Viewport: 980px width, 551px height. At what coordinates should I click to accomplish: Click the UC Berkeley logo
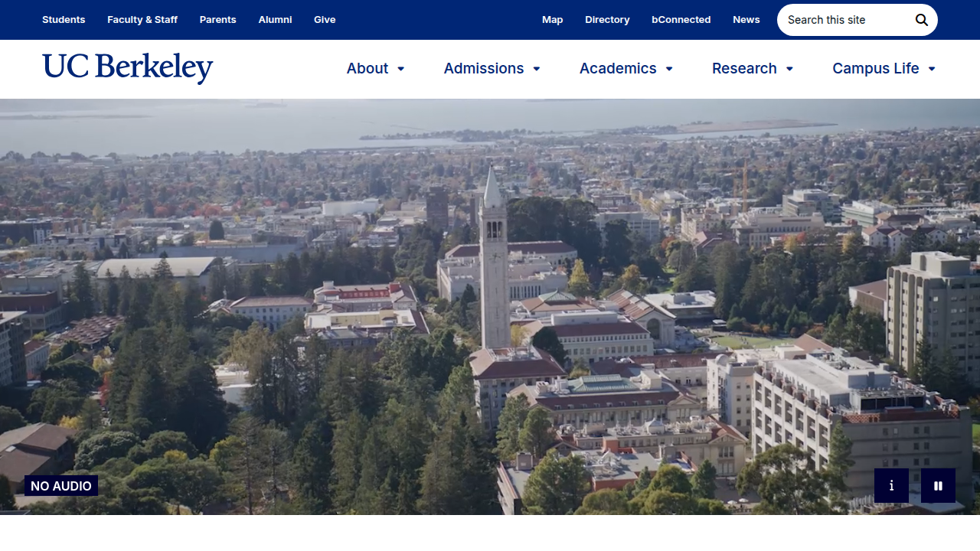(128, 68)
